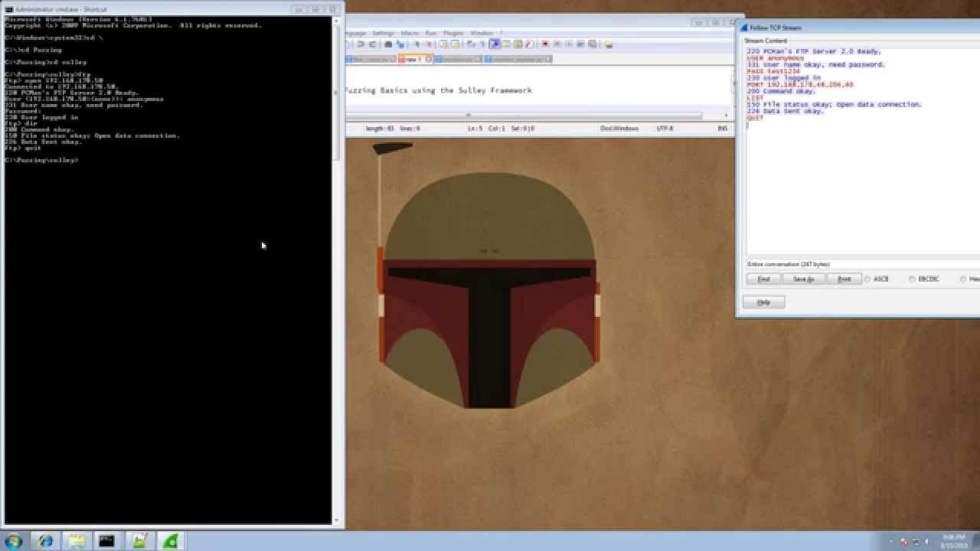This screenshot has width=980, height=551.
Task: Click Save As button in Follow TCP Stream
Action: pos(803,279)
